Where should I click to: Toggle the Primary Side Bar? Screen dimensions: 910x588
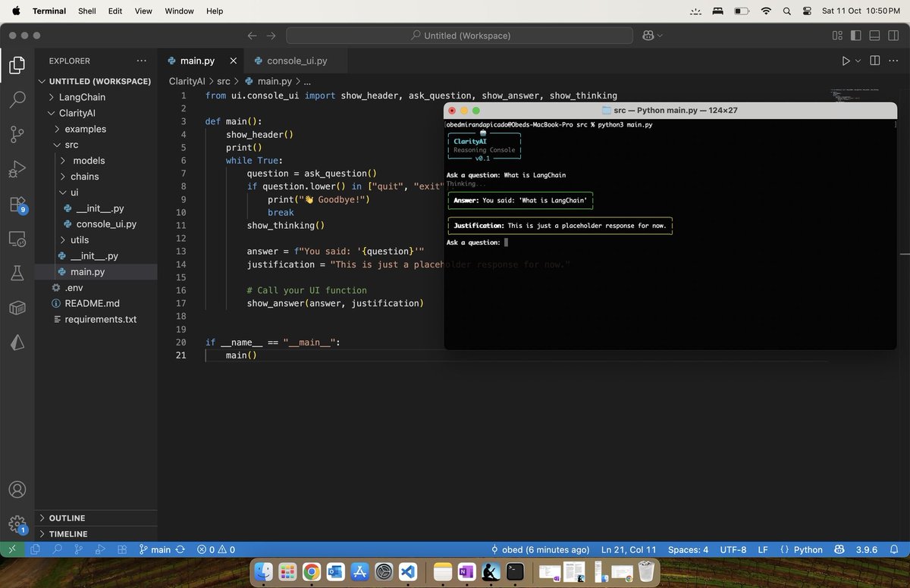click(855, 36)
